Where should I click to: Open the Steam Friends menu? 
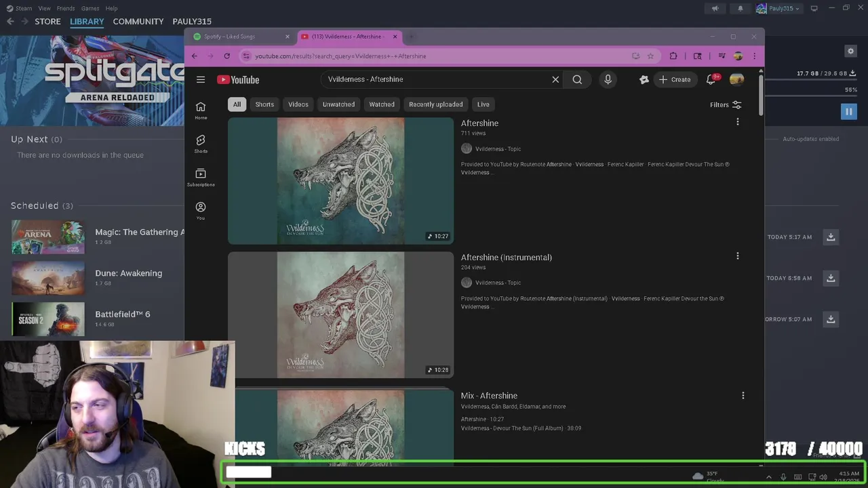tap(66, 8)
